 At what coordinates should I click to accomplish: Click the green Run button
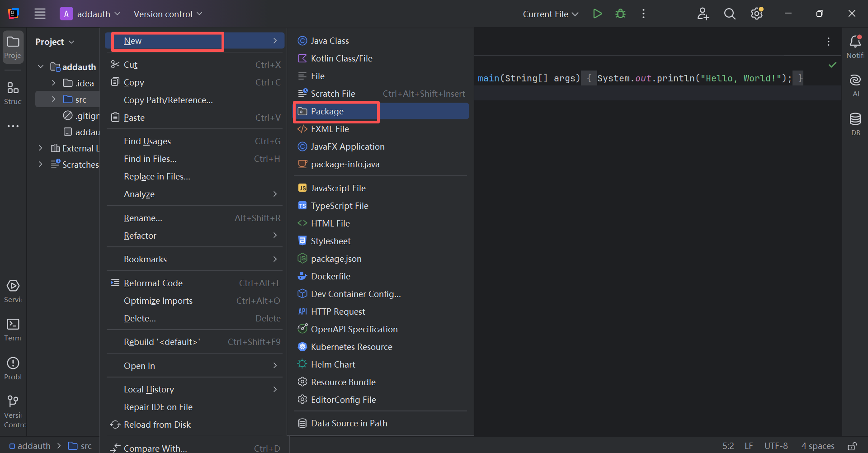click(x=597, y=14)
